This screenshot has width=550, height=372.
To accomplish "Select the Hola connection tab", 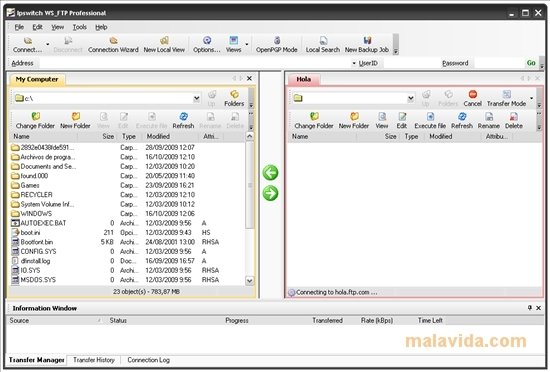I will (304, 79).
